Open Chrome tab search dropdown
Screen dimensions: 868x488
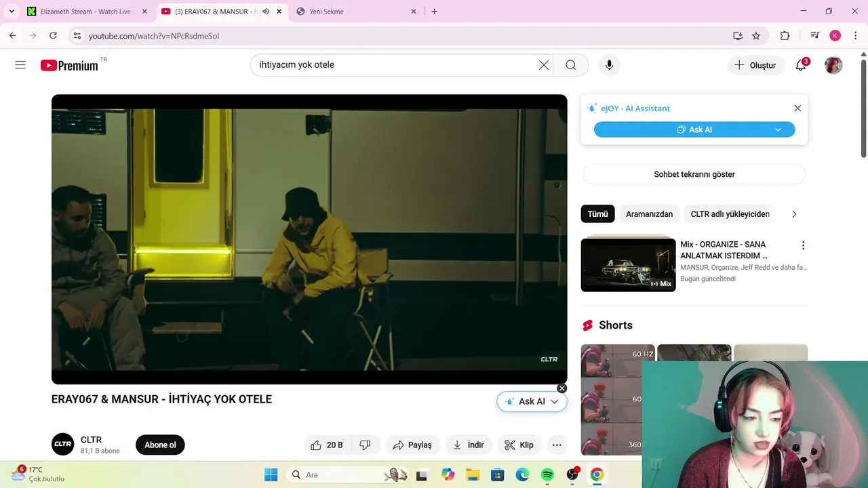click(x=12, y=12)
